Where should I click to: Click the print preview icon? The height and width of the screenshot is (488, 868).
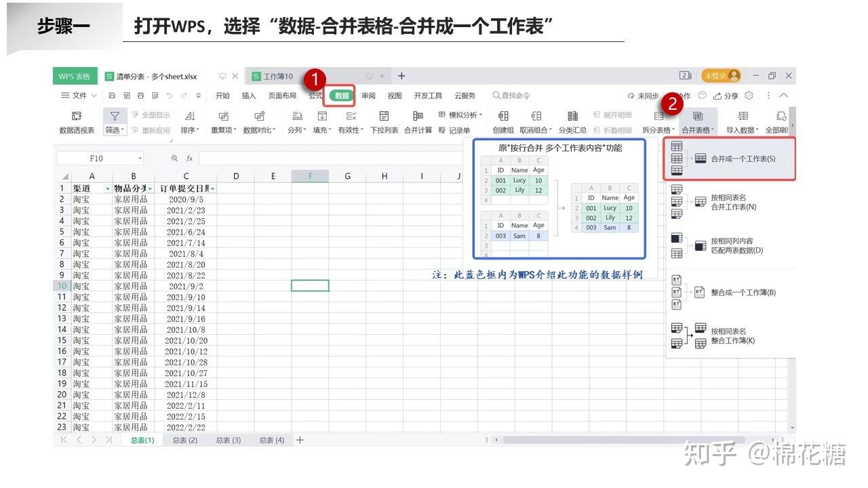click(x=155, y=96)
